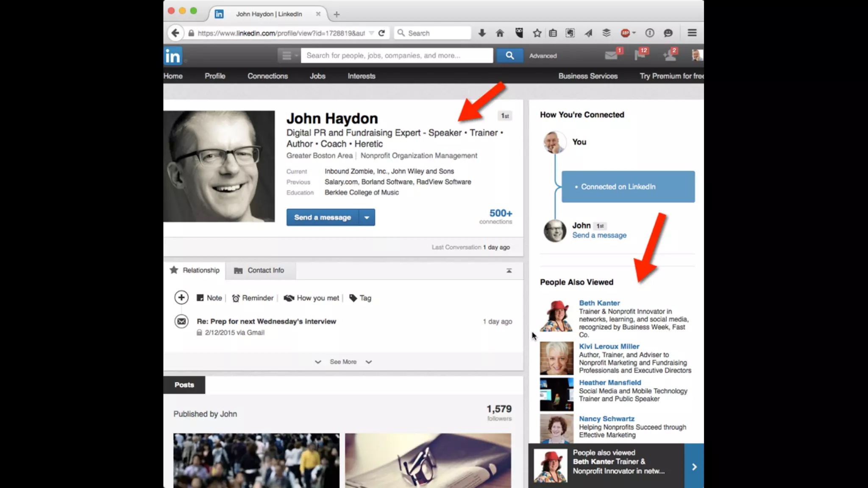Viewport: 868px width, 488px height.
Task: Open the Profile menu
Action: click(215, 76)
